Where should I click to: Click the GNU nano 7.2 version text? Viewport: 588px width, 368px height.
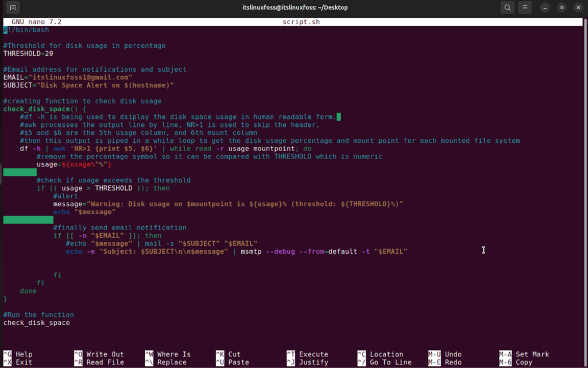pyautogui.click(x=36, y=22)
